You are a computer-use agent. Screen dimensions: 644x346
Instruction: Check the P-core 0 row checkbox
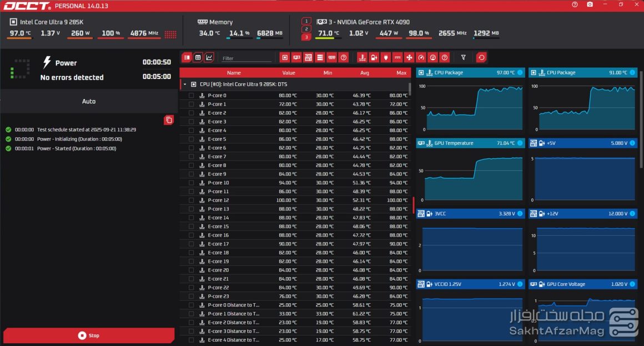192,96
